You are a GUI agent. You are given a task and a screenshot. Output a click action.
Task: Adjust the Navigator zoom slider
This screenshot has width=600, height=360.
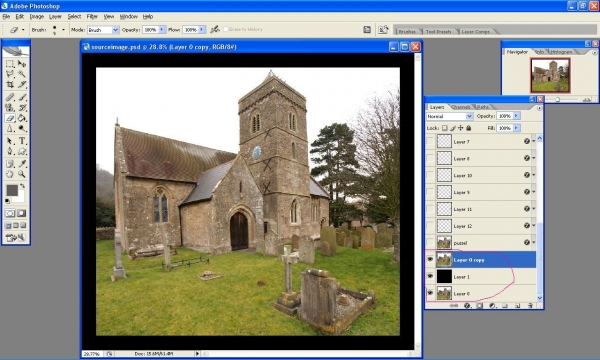[558, 99]
